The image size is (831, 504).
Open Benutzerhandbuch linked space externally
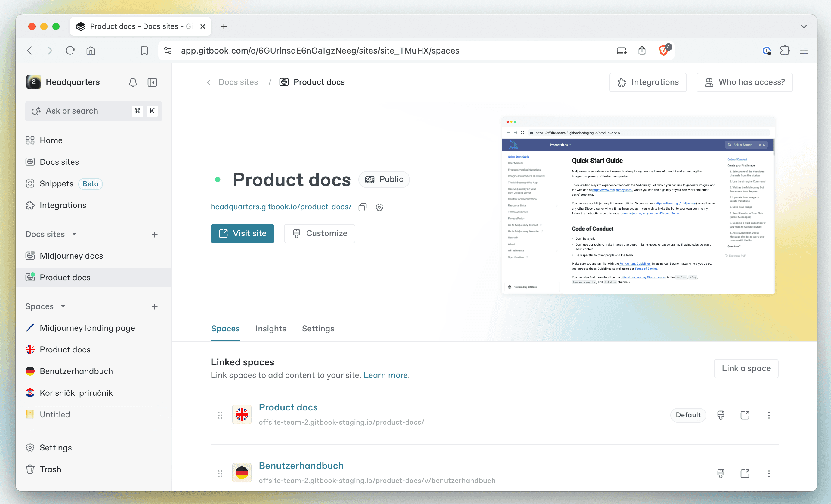(x=745, y=473)
